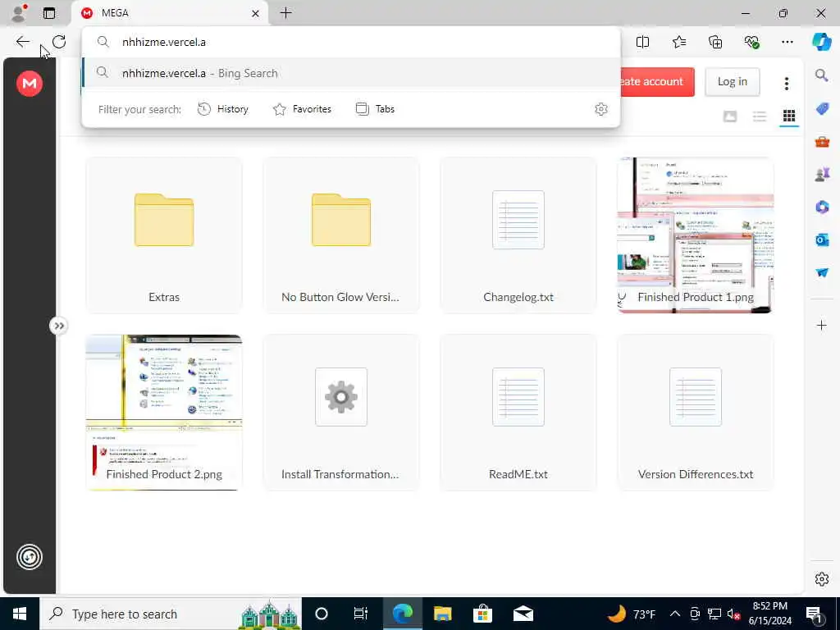Refresh the current page
This screenshot has height=630, width=840.
point(59,42)
